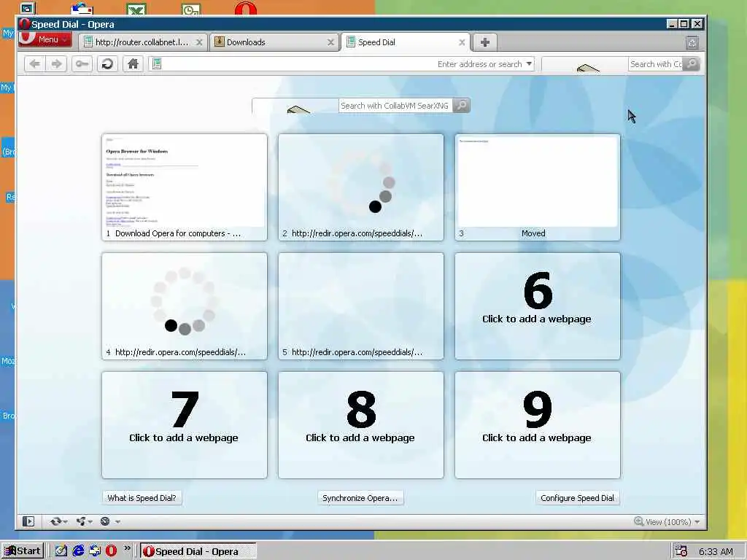Viewport: 747px width, 560px height.
Task: Open the Opera desktop shortcut icon
Action: click(246, 9)
